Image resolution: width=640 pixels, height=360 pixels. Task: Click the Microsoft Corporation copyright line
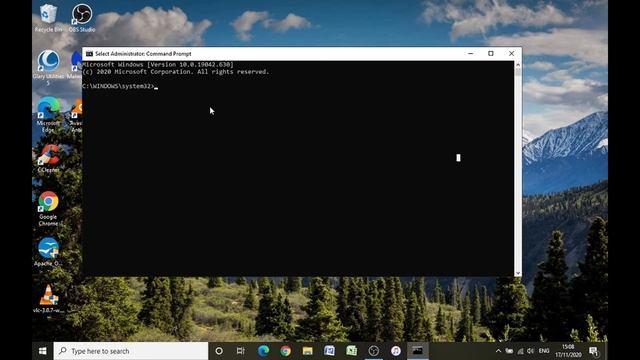[x=176, y=72]
